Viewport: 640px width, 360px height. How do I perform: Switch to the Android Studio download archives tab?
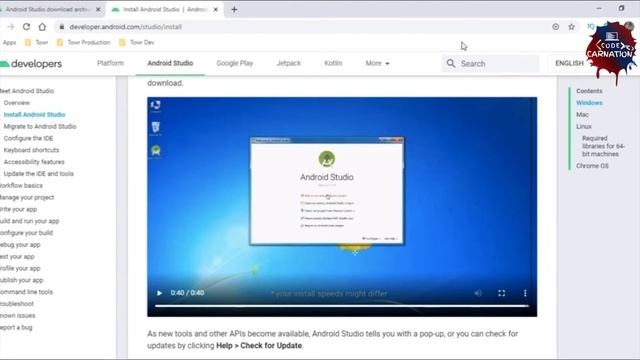47,9
